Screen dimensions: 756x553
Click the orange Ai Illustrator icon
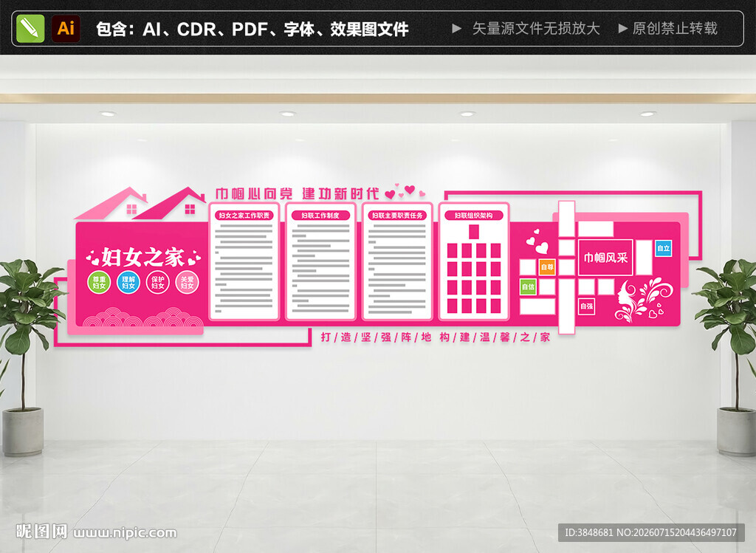click(66, 29)
